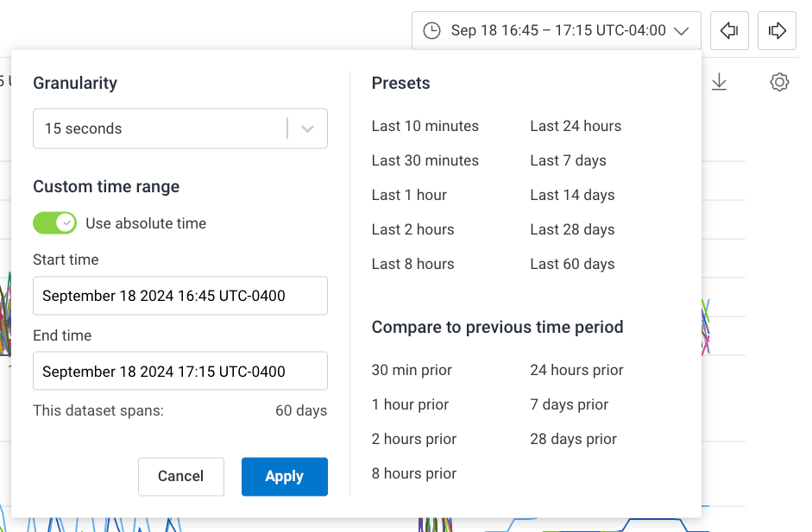
Task: Choose the Last 1 hour preset
Action: [409, 195]
